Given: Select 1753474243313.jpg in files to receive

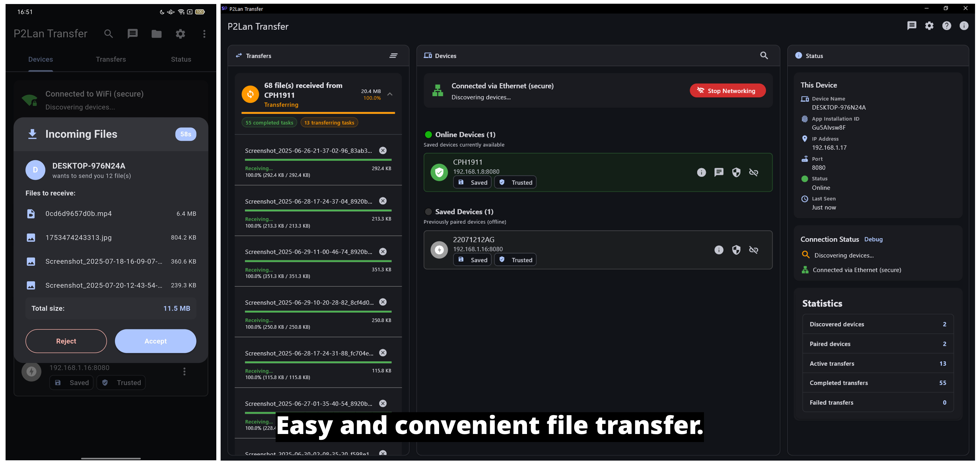Looking at the screenshot, I should [111, 238].
